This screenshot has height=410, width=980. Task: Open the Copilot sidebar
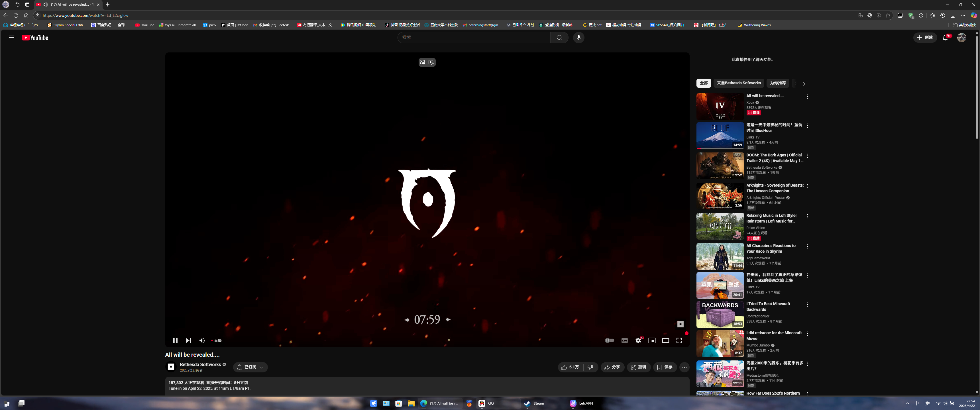point(973,15)
